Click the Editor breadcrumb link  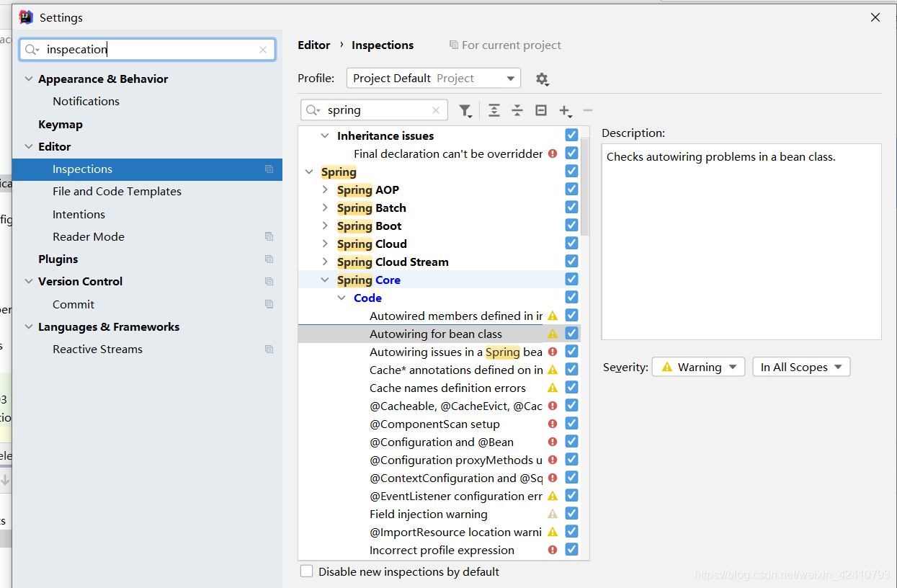click(x=314, y=45)
